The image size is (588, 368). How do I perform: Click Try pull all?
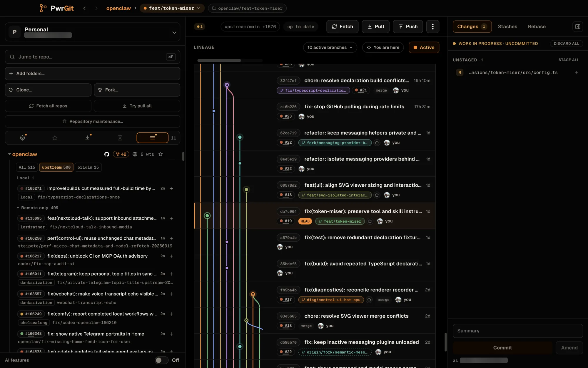(137, 106)
